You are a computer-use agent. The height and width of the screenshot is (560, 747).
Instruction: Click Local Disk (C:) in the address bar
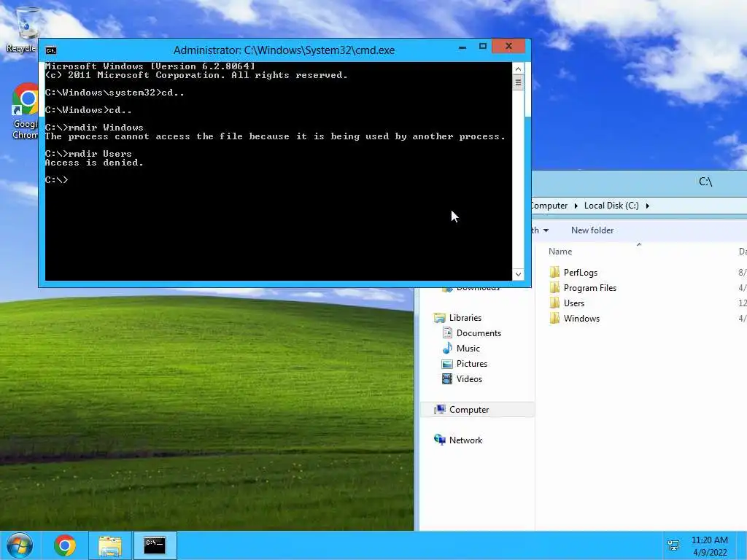coord(611,206)
